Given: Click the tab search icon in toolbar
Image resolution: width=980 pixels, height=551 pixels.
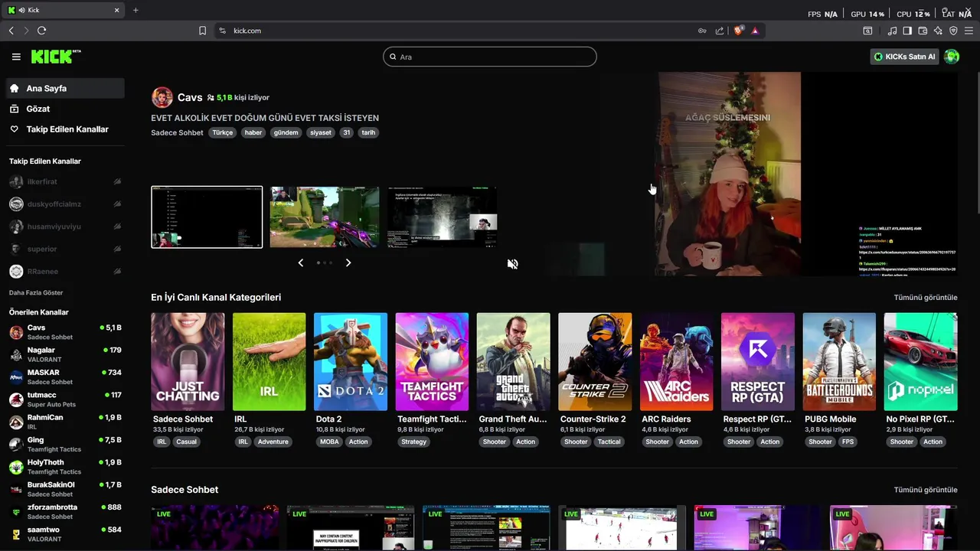Looking at the screenshot, I should click(867, 31).
